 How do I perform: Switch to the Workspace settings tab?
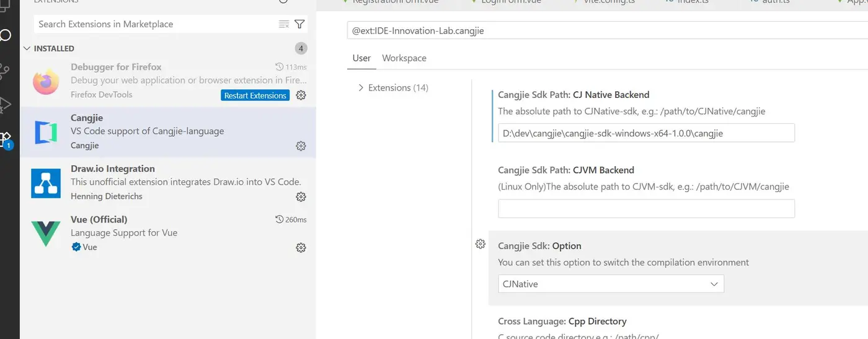(404, 58)
